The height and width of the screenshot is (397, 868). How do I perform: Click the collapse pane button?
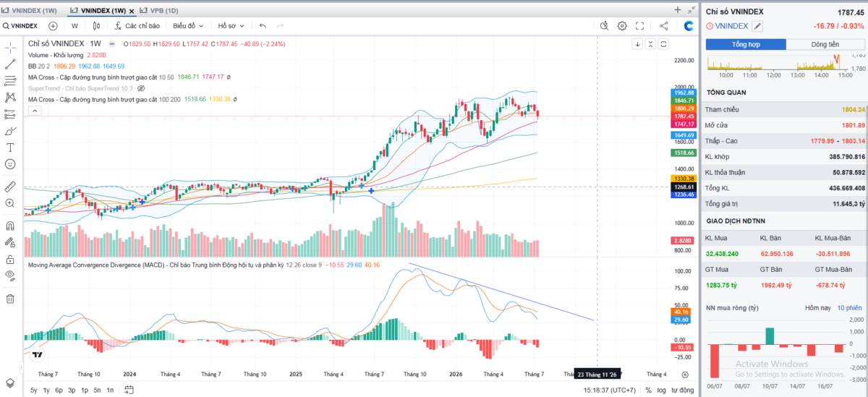[651, 44]
